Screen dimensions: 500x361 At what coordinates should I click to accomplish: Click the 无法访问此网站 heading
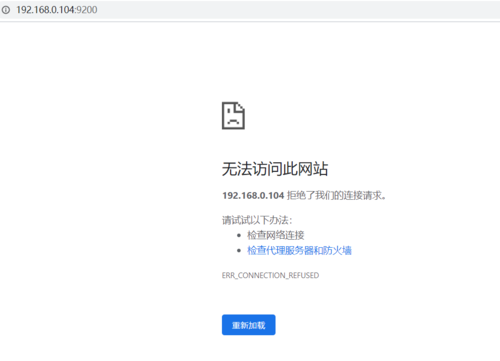[x=275, y=169]
